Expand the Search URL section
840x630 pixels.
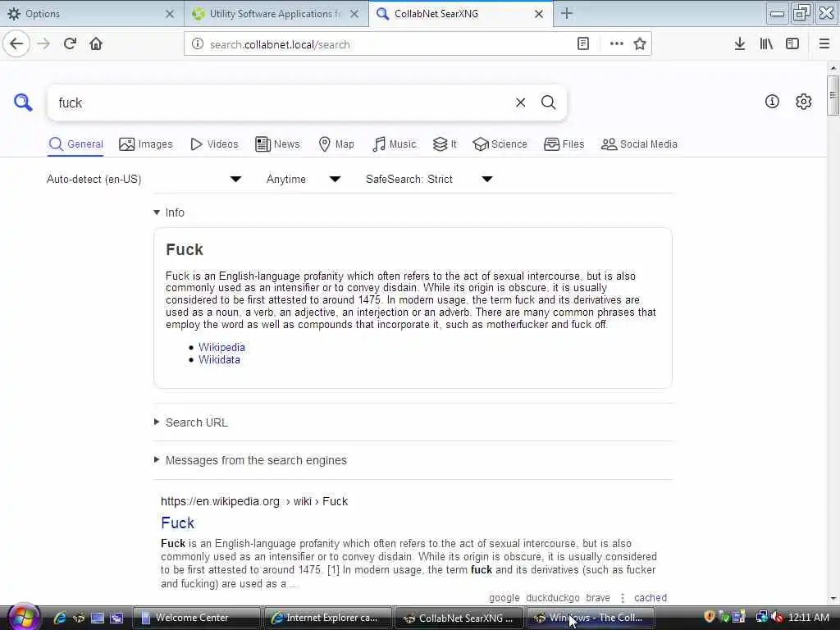(x=191, y=422)
